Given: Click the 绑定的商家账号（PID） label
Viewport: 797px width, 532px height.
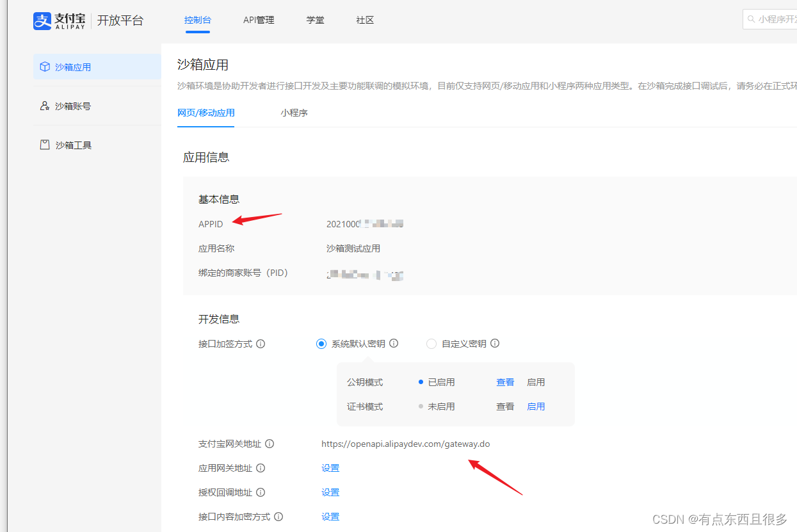Looking at the screenshot, I should click(243, 273).
